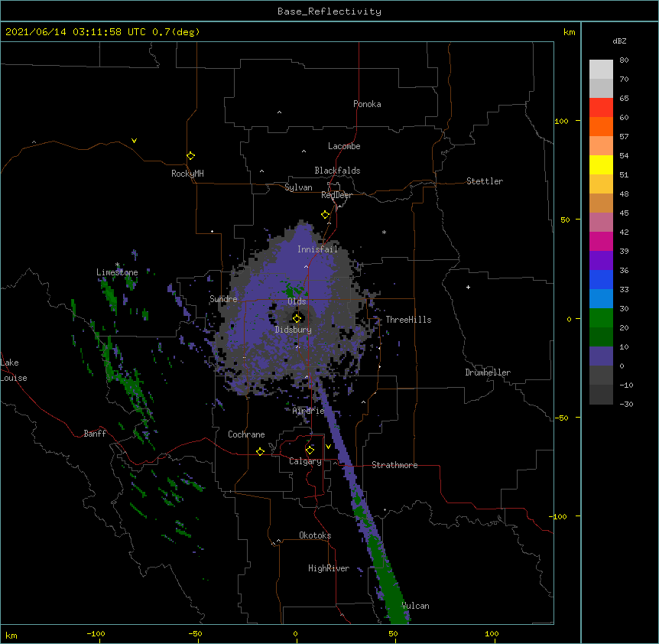This screenshot has height=644, width=659.
Task: Click the ThreeHills label
Action: tap(408, 320)
